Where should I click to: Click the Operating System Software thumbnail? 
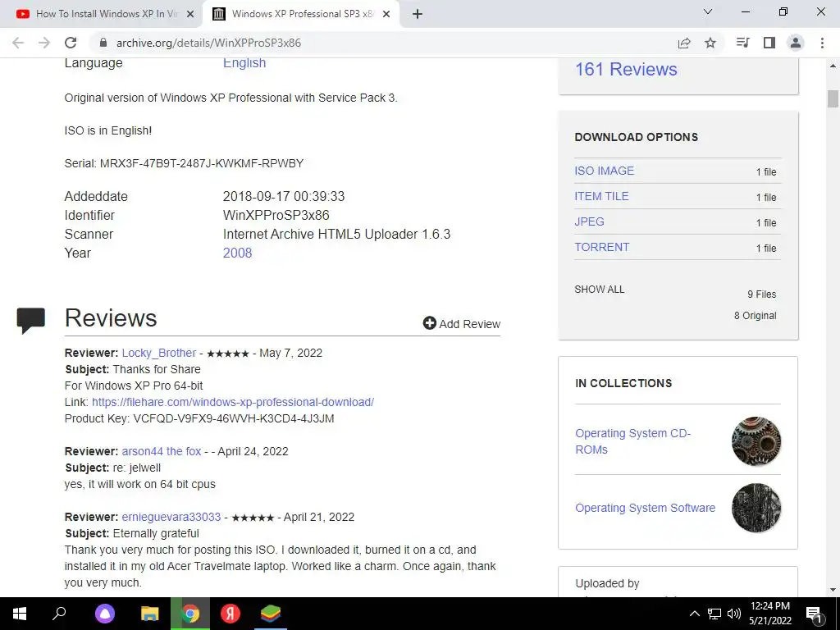[756, 508]
